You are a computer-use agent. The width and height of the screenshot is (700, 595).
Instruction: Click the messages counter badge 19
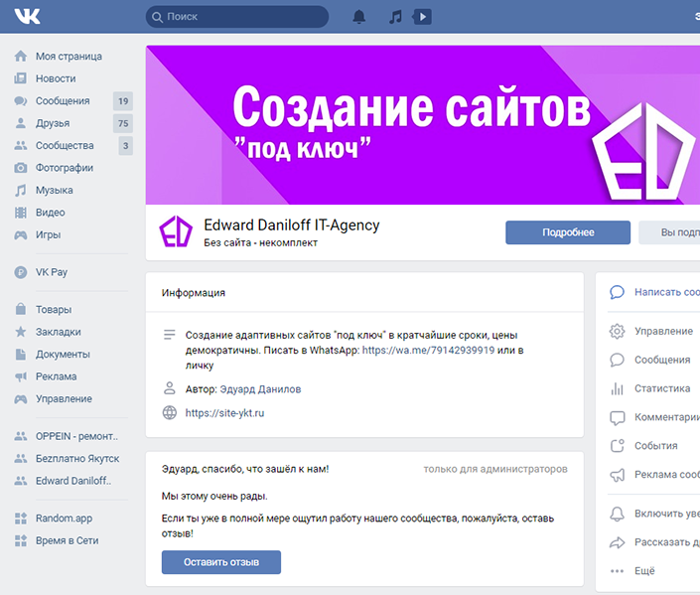click(123, 101)
